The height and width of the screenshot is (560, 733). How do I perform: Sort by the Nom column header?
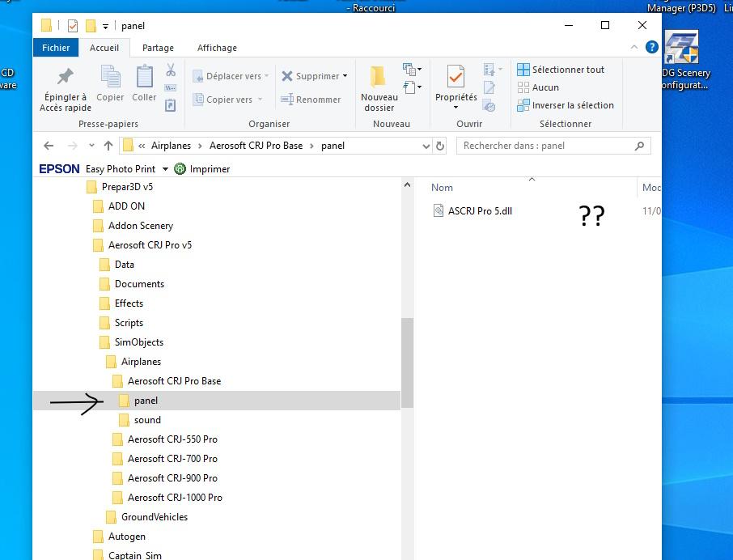(x=442, y=188)
